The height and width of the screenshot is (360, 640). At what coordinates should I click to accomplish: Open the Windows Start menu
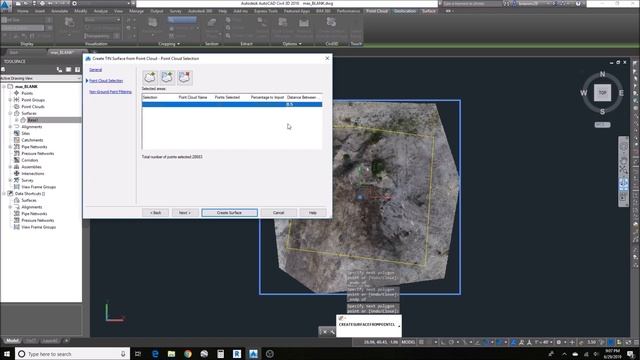7,354
